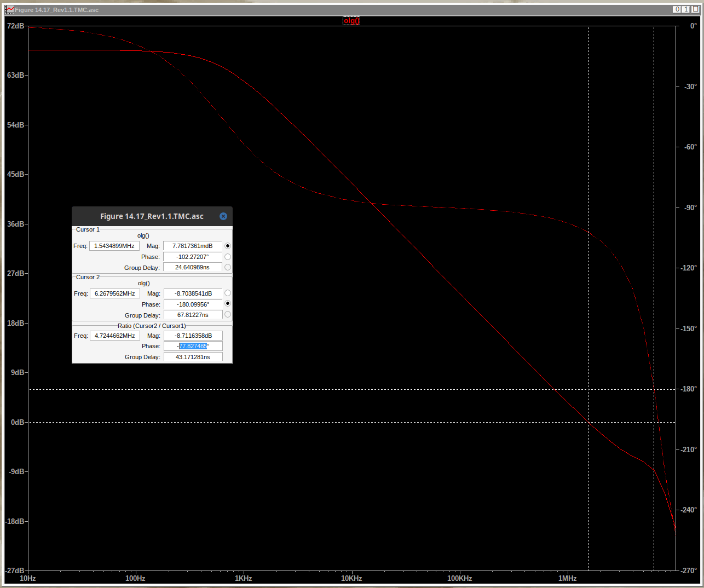Select Cursor 2 Mag radio button
704x588 pixels.
click(x=228, y=293)
